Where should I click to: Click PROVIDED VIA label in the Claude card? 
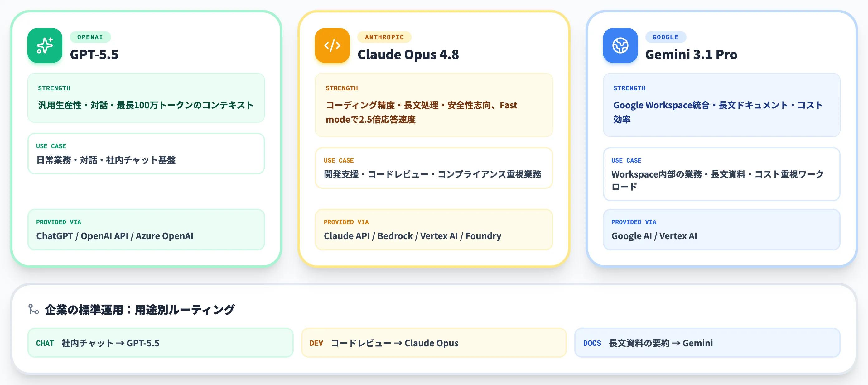pyautogui.click(x=346, y=222)
